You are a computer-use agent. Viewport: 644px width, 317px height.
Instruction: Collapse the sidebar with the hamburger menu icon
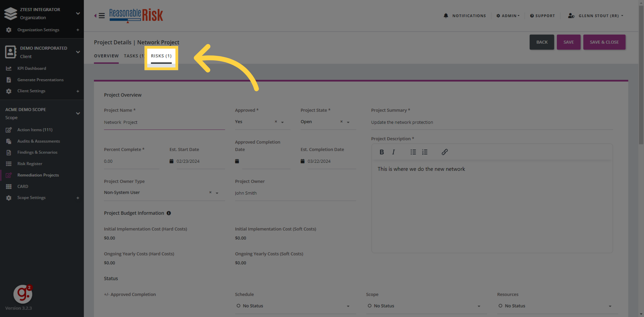coord(101,16)
